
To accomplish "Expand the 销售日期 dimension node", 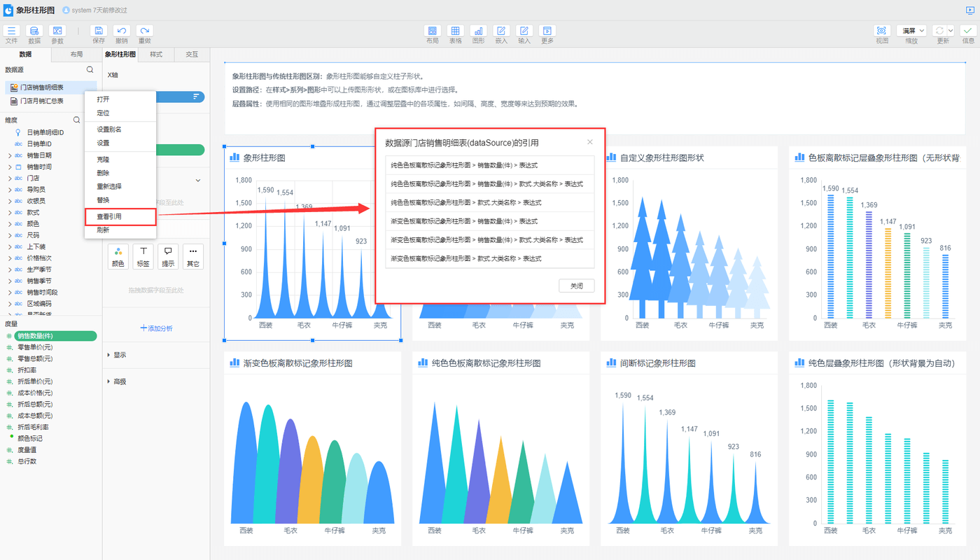I will [x=9, y=155].
